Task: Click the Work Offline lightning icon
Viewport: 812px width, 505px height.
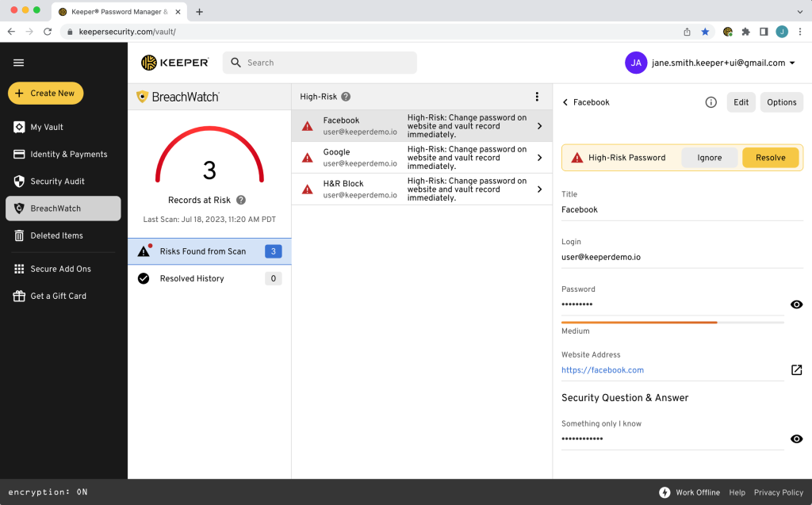Action: pyautogui.click(x=665, y=492)
